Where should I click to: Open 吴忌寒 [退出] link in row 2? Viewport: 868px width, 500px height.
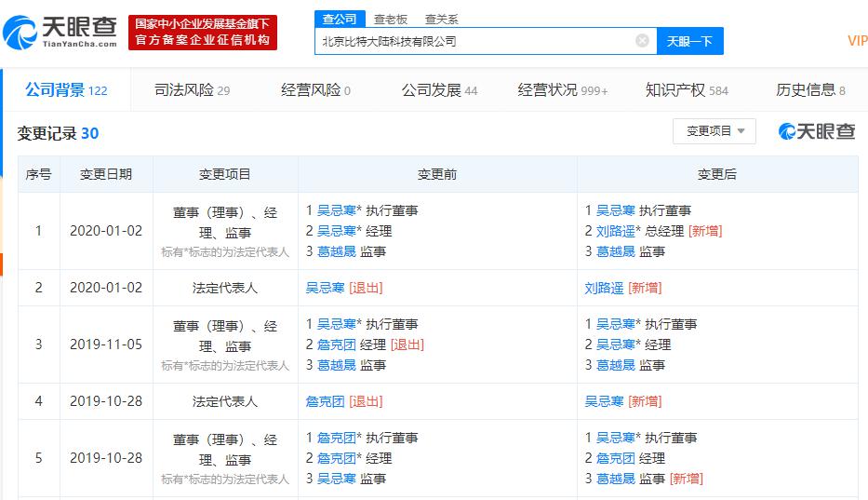coord(325,289)
